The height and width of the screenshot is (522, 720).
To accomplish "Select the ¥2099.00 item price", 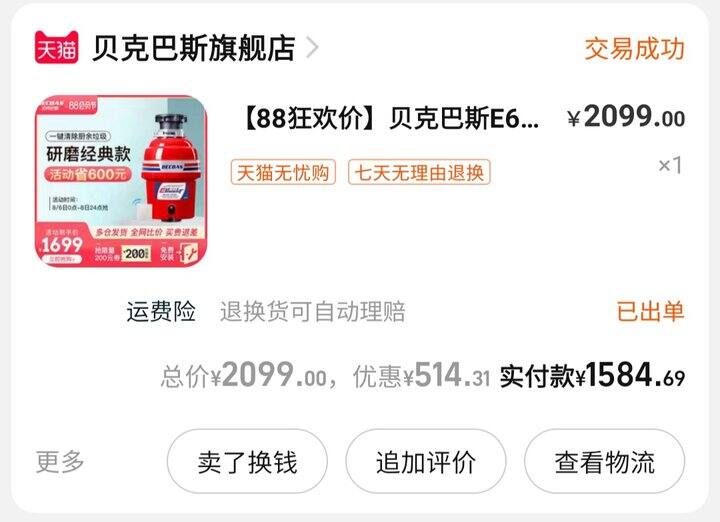I will tap(626, 117).
